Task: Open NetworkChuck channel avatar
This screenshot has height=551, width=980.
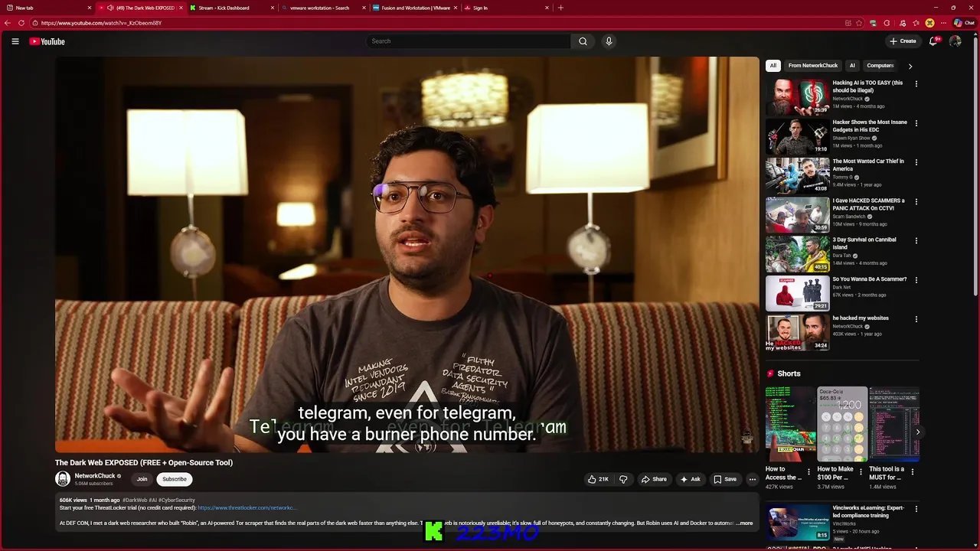Action: point(63,479)
